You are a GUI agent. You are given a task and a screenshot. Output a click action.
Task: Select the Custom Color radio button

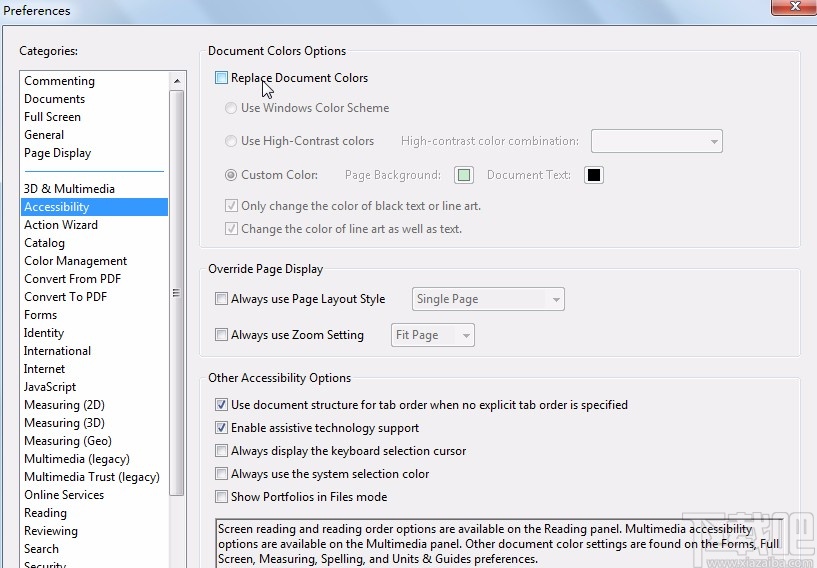230,175
